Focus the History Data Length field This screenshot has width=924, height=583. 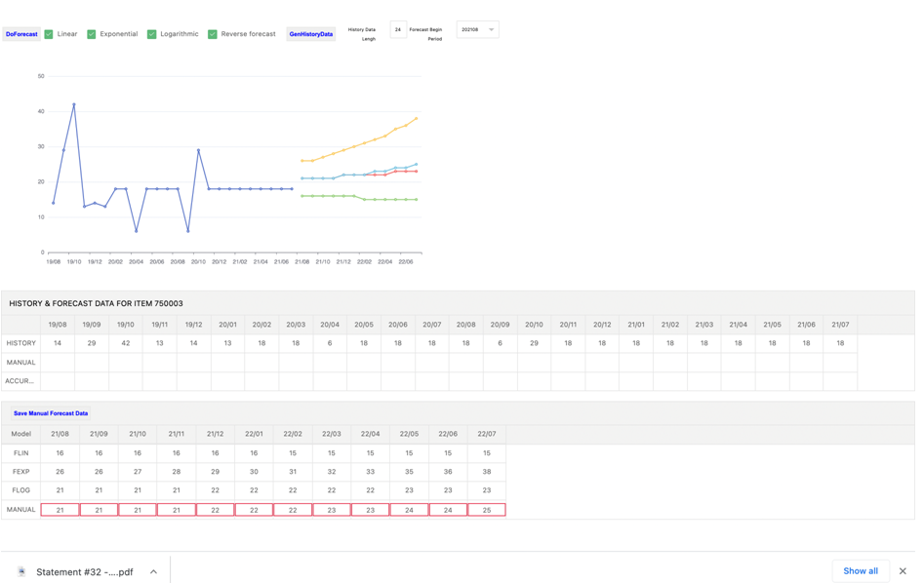point(398,30)
